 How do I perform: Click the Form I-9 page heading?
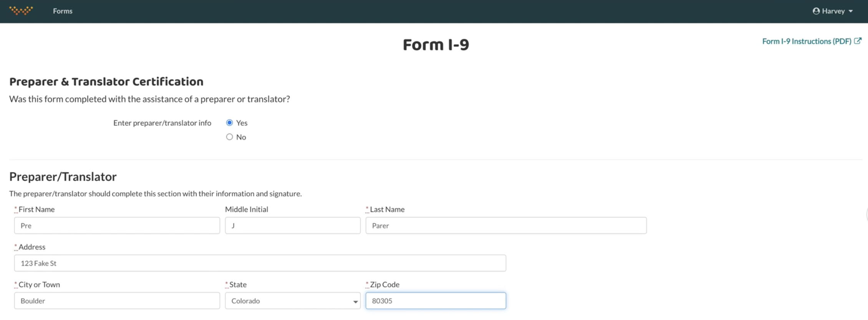point(436,45)
